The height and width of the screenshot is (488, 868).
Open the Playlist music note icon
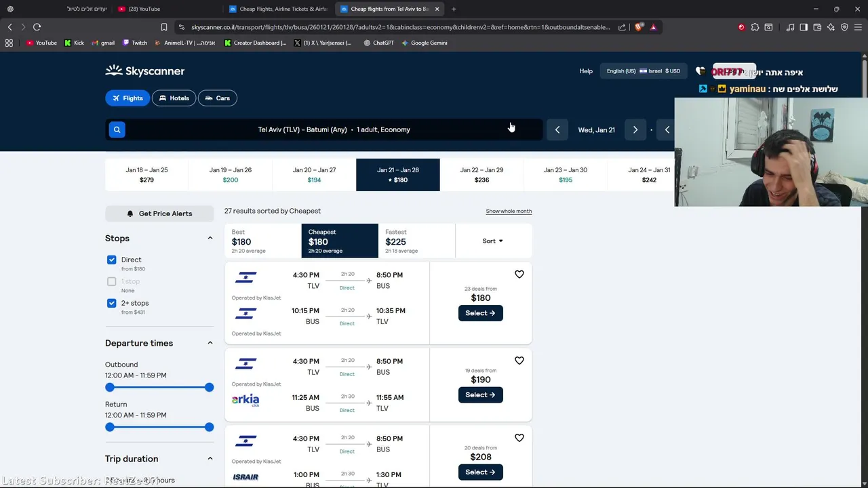point(790,27)
